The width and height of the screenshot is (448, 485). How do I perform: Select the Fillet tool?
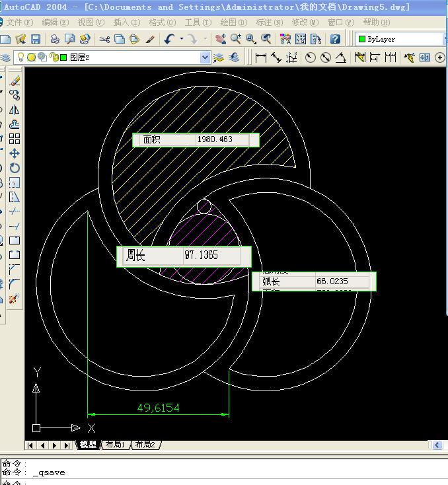[x=15, y=283]
